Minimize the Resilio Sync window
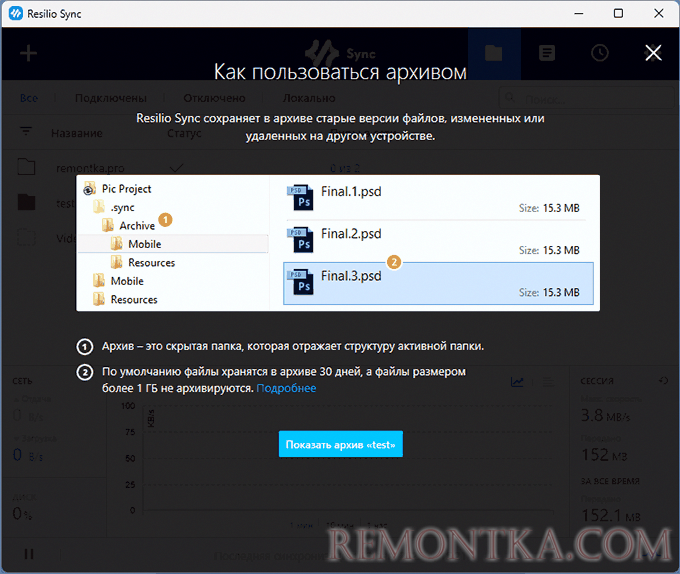Screen dimensions: 680x574 579,13
